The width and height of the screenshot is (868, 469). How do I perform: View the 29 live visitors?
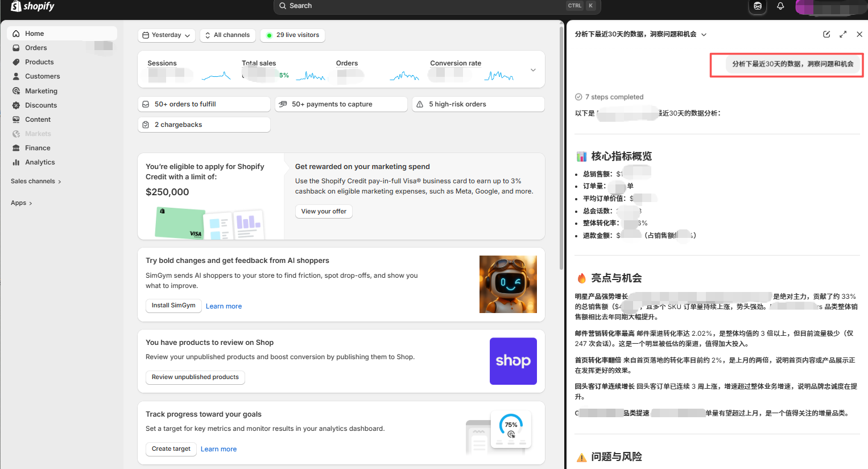pos(292,35)
